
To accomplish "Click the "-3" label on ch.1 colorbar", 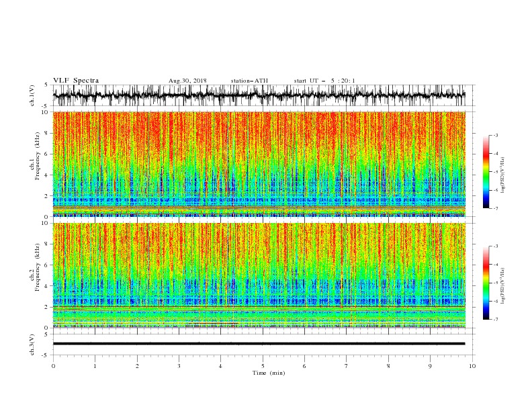I will pos(496,135).
